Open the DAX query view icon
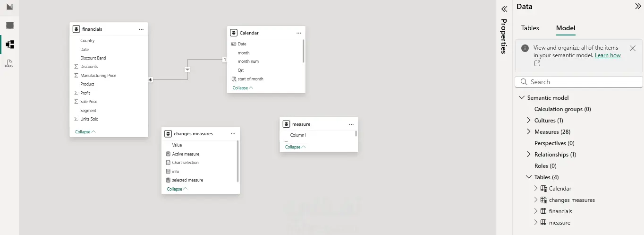 (9, 63)
